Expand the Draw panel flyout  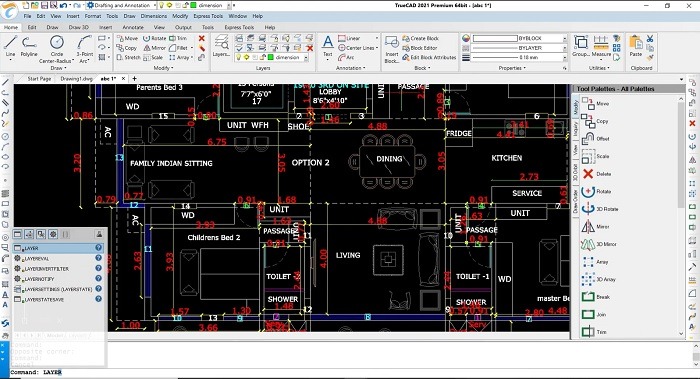pos(58,68)
